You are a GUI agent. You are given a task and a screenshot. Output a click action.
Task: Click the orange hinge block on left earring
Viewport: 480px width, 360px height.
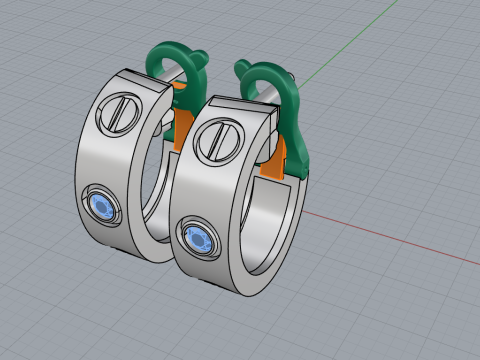click(x=183, y=128)
